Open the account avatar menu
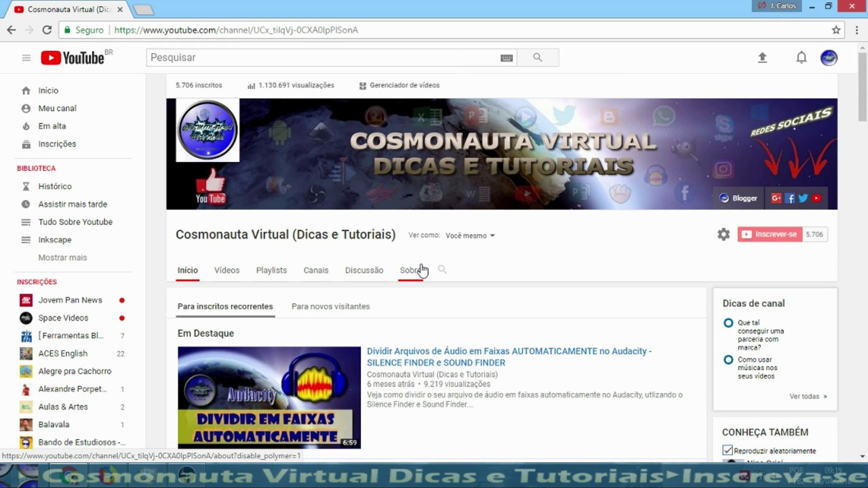868x488 pixels. tap(829, 58)
